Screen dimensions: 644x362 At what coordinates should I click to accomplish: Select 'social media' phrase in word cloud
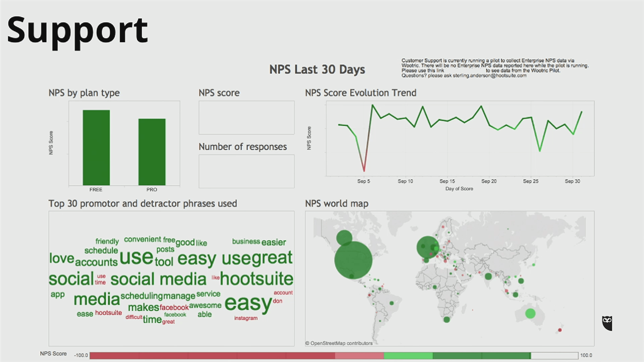tap(158, 279)
